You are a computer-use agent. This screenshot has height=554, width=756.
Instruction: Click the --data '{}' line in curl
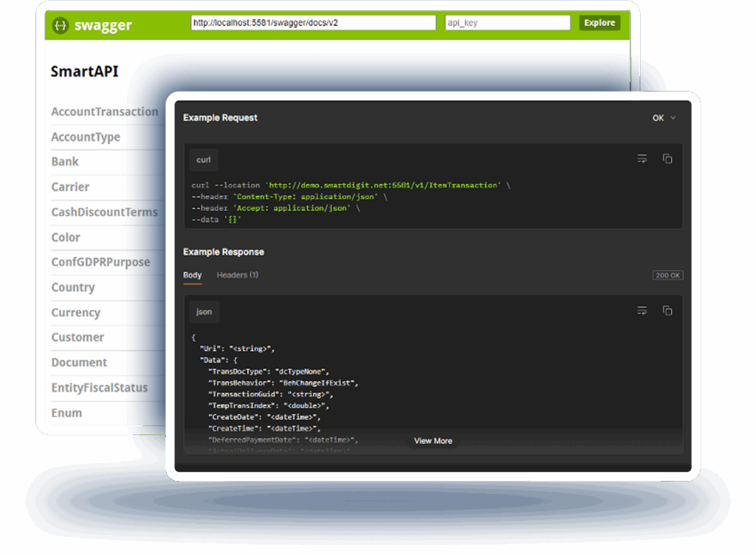(216, 219)
